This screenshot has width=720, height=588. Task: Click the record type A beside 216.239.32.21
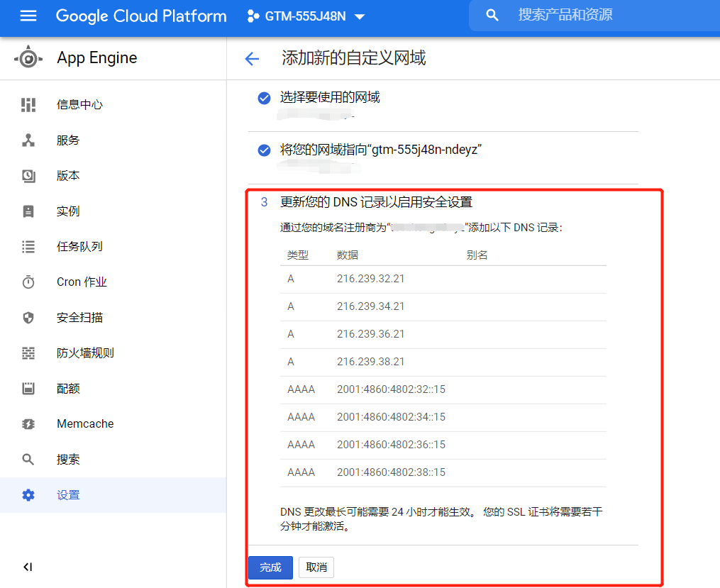tap(291, 279)
